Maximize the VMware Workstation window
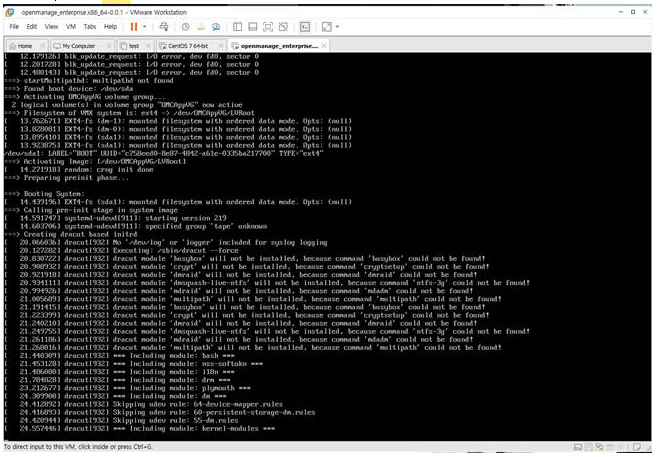 coord(633,12)
